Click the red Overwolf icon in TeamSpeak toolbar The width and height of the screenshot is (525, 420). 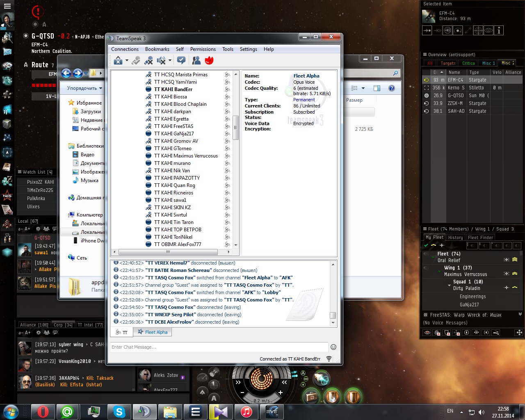[209, 61]
